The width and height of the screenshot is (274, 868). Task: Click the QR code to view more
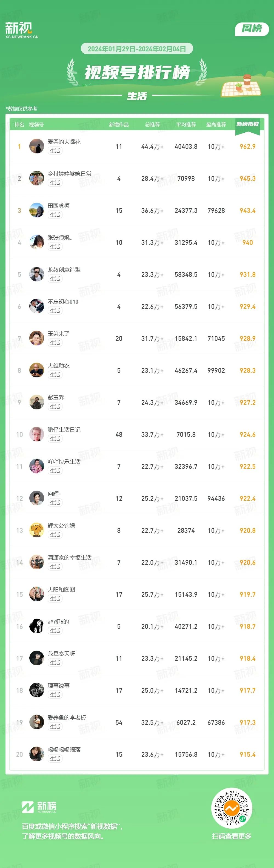click(232, 808)
